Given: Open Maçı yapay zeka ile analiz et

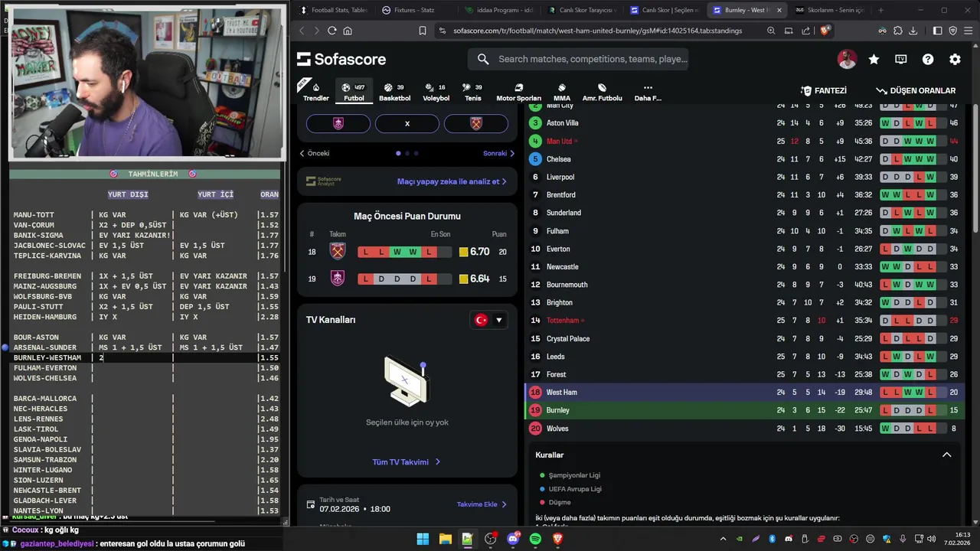Looking at the screenshot, I should [452, 181].
